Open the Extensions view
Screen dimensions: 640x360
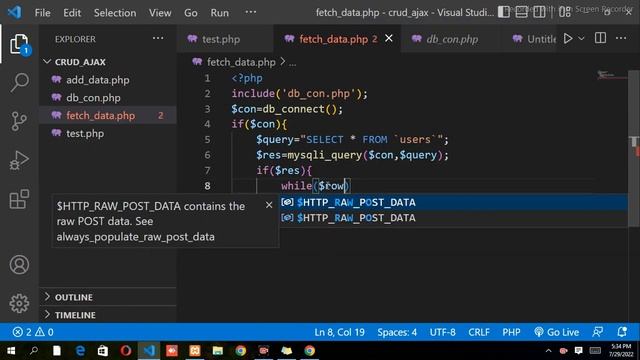pyautogui.click(x=19, y=199)
